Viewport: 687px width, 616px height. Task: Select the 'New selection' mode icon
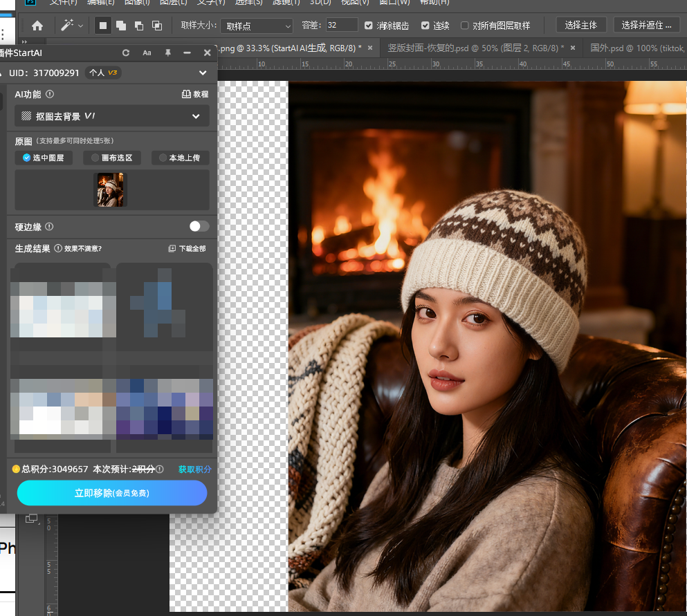pos(103,26)
